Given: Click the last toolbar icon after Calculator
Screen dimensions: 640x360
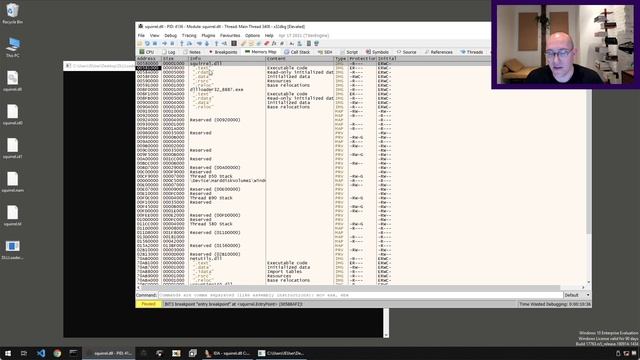Looking at the screenshot, I should [x=316, y=43].
